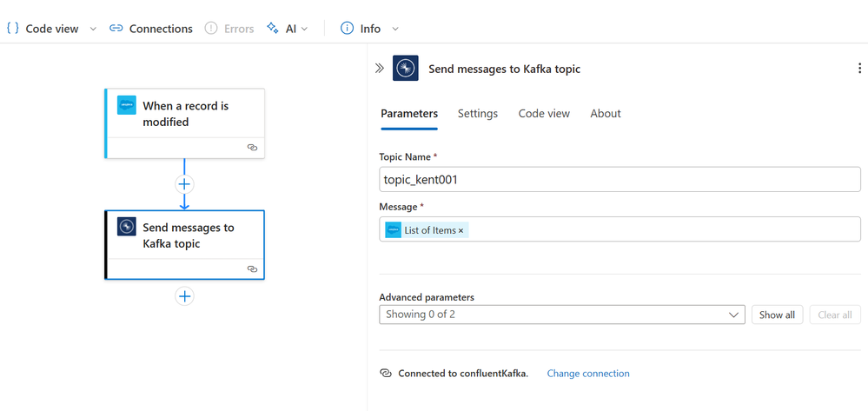The width and height of the screenshot is (868, 411).
Task: Expand the Code view toolbar dropdown
Action: coord(93,29)
